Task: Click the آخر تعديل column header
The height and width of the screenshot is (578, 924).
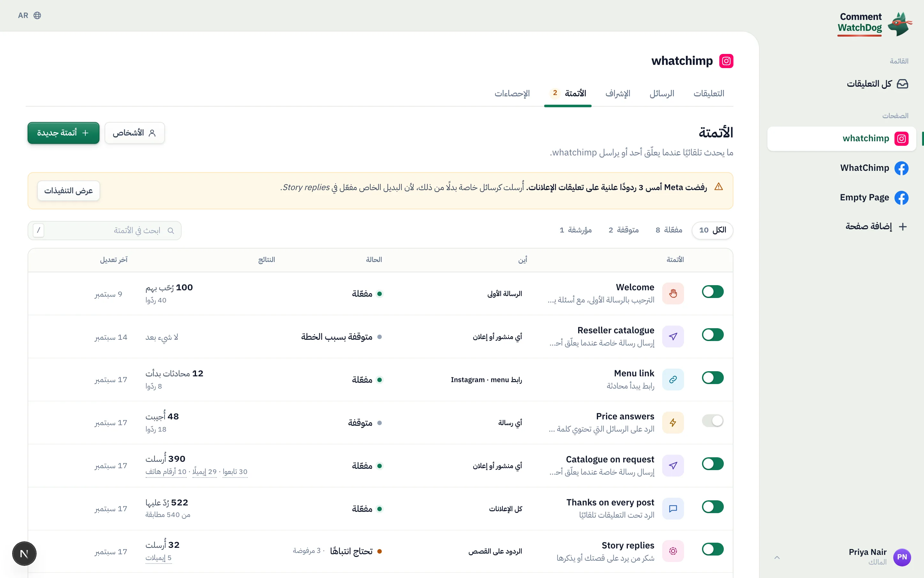Action: click(114, 260)
